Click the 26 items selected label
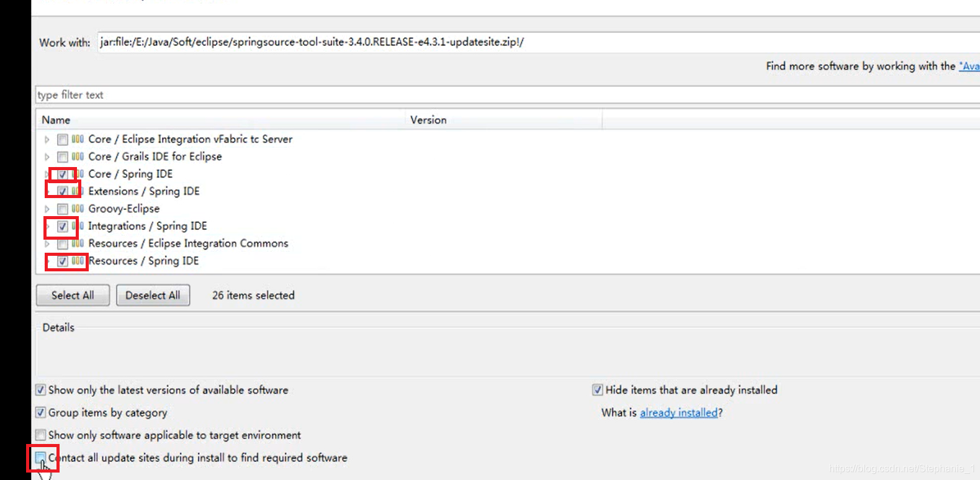 [253, 296]
